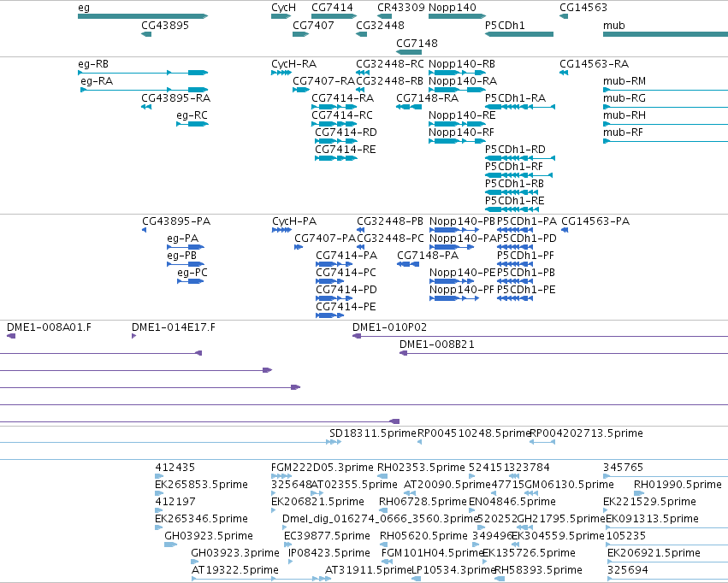This screenshot has width=728, height=583.
Task: Select the CG7148-RA transcript label
Action: 428,98
